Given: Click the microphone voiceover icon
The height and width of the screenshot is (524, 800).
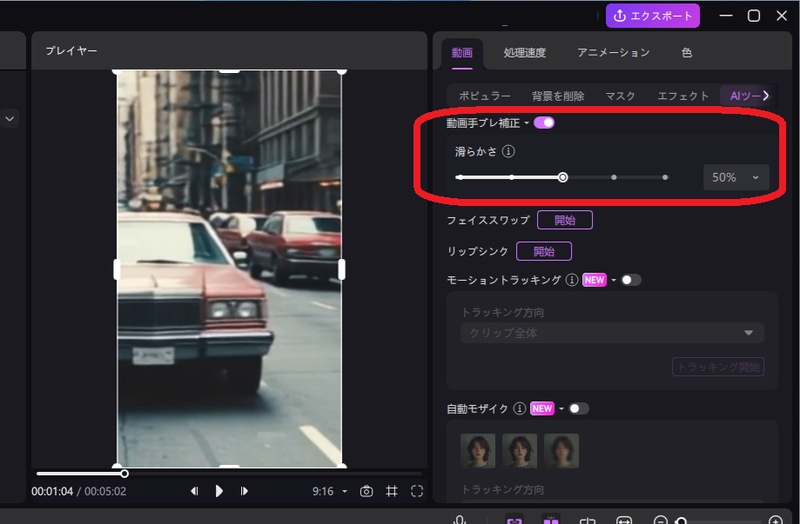Looking at the screenshot, I should click(x=459, y=520).
